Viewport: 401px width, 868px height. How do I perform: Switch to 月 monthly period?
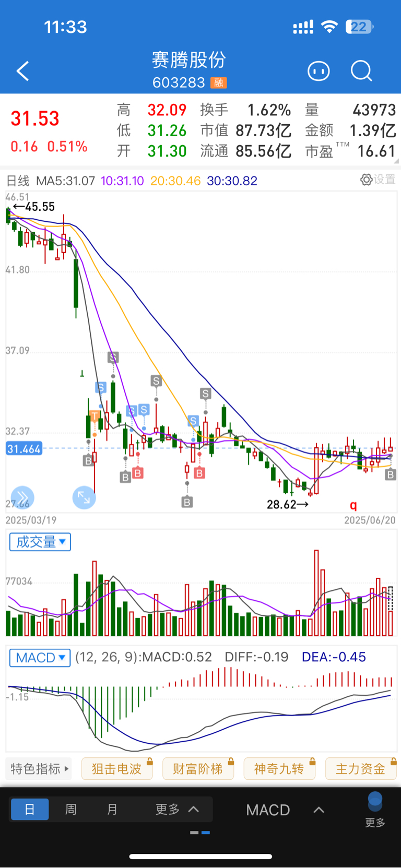(x=112, y=810)
